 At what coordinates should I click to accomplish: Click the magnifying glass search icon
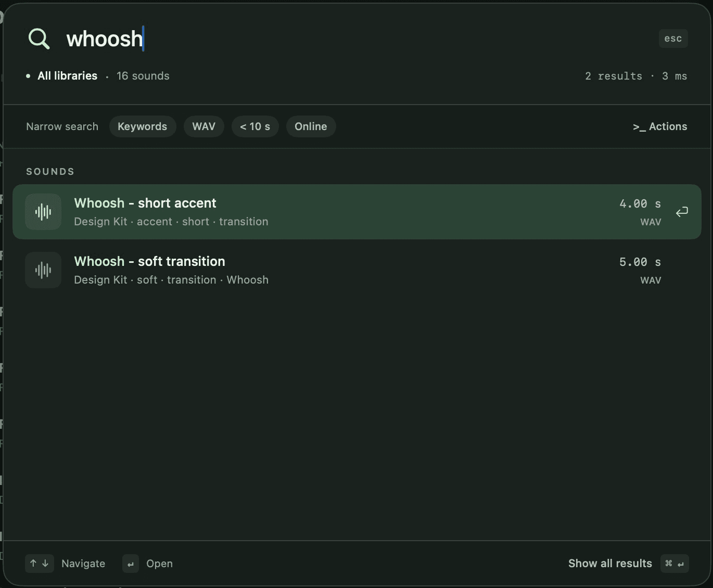pyautogui.click(x=39, y=39)
